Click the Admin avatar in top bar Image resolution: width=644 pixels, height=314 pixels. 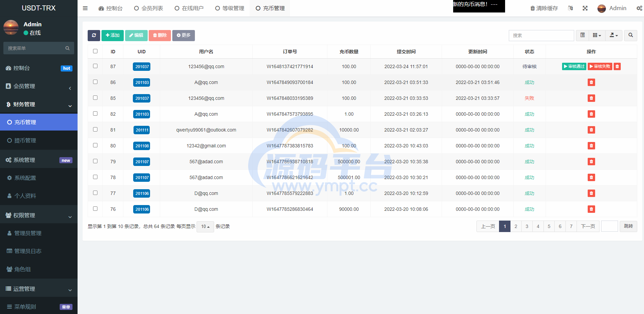[x=602, y=8]
